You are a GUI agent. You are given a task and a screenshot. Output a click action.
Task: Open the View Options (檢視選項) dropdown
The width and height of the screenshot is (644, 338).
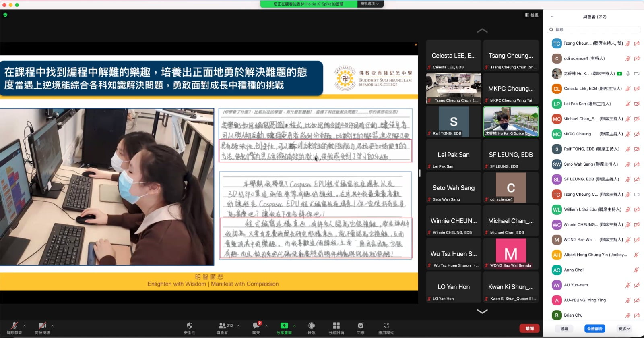(370, 4)
